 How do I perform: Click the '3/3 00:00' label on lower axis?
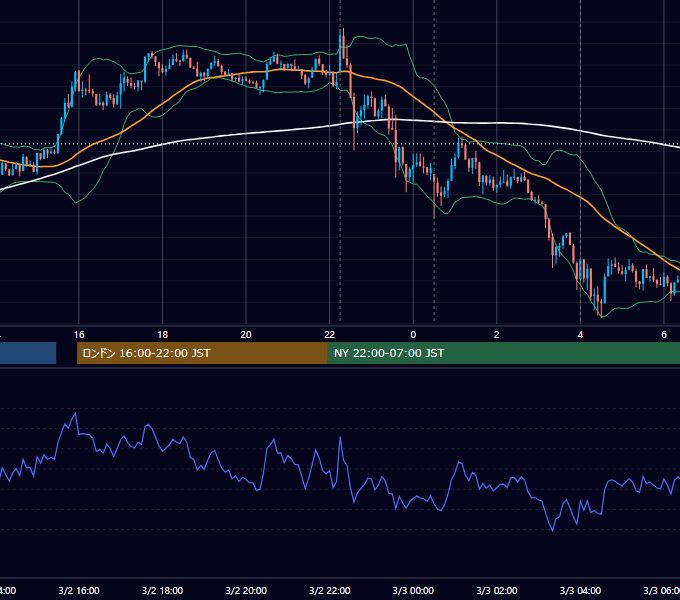click(413, 590)
